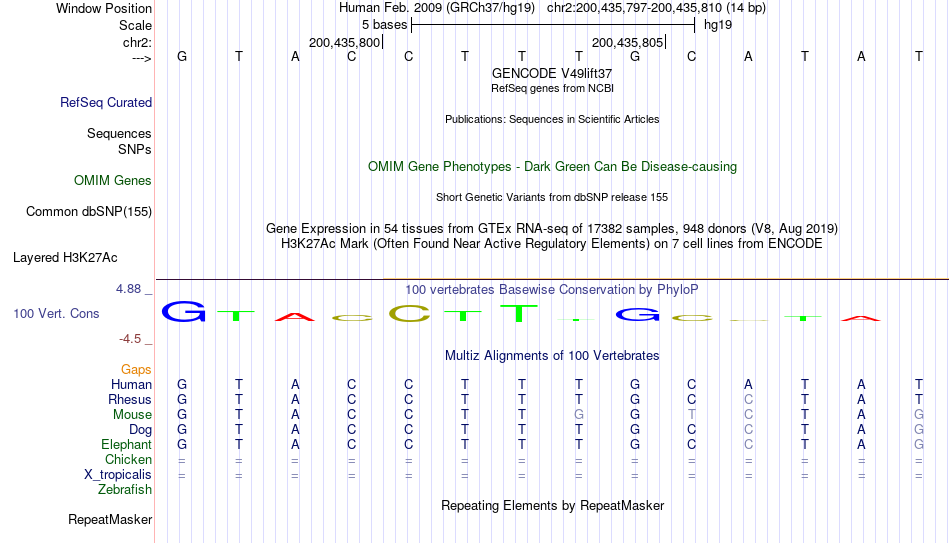Viewport: 950px width, 543px height.
Task: Click the orange Gaps label
Action: (136, 369)
